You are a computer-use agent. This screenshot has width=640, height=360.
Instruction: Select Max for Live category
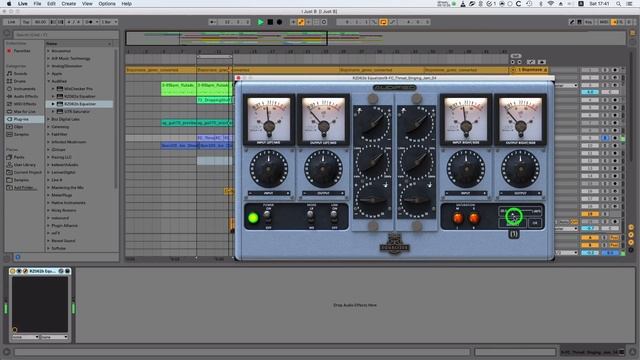[x=24, y=111]
